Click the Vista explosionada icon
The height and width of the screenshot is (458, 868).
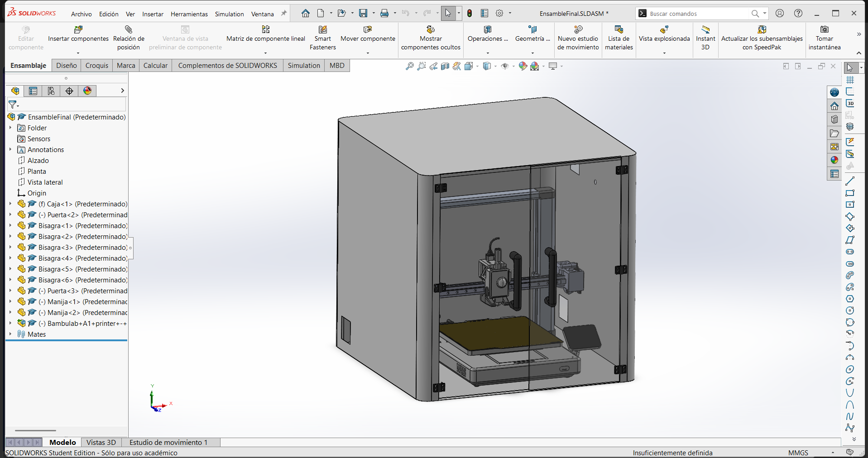coord(664,29)
